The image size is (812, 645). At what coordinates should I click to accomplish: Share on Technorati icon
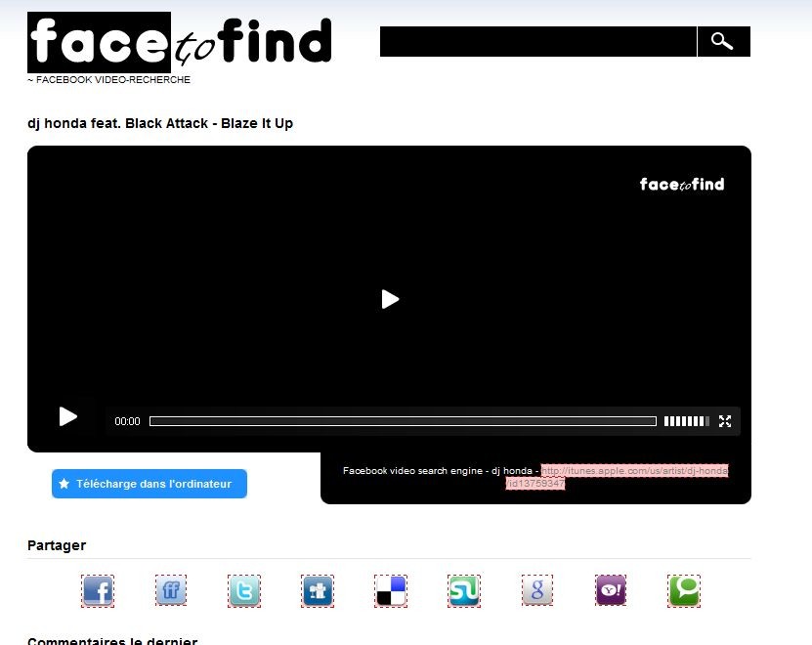(x=684, y=590)
